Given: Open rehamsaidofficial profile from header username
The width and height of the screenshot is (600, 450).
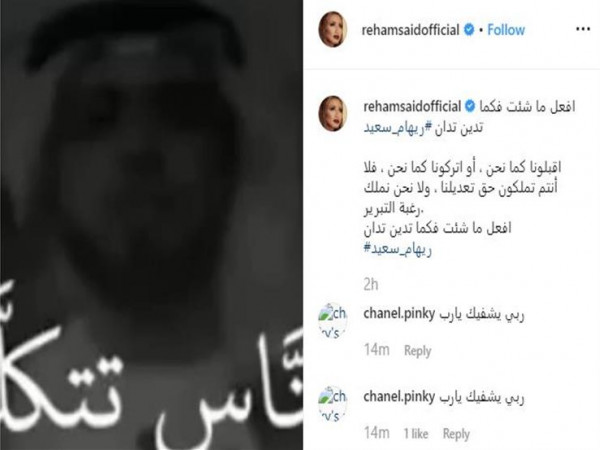Looking at the screenshot, I should point(410,30).
